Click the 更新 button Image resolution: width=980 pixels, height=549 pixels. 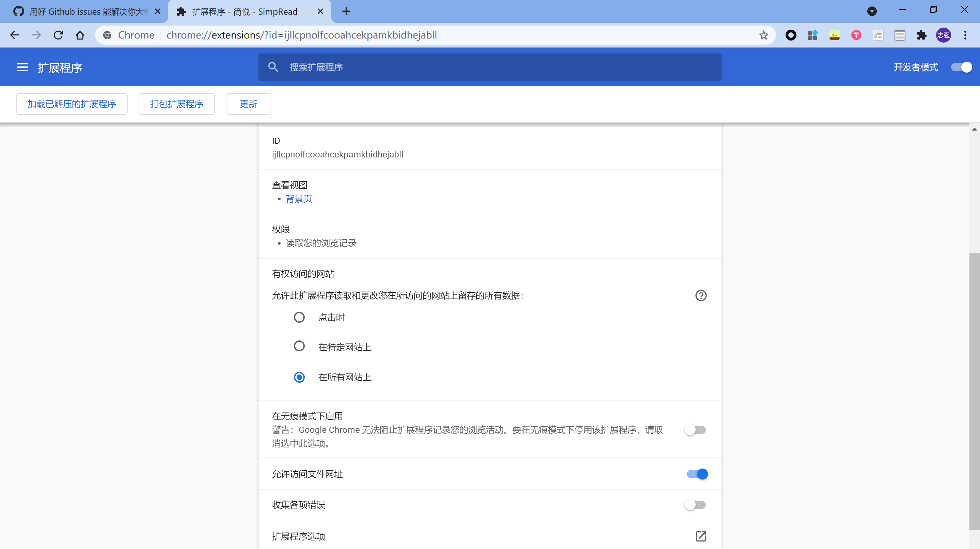tap(248, 104)
